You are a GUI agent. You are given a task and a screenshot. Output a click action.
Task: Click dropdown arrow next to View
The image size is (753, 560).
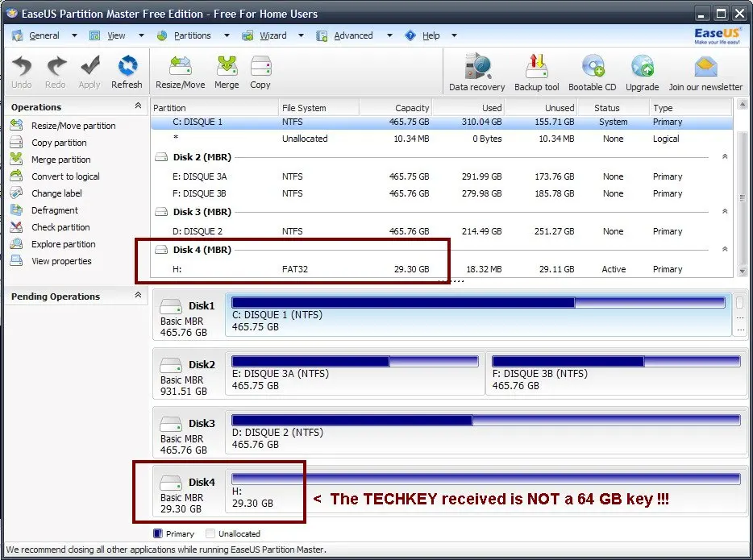tap(141, 35)
